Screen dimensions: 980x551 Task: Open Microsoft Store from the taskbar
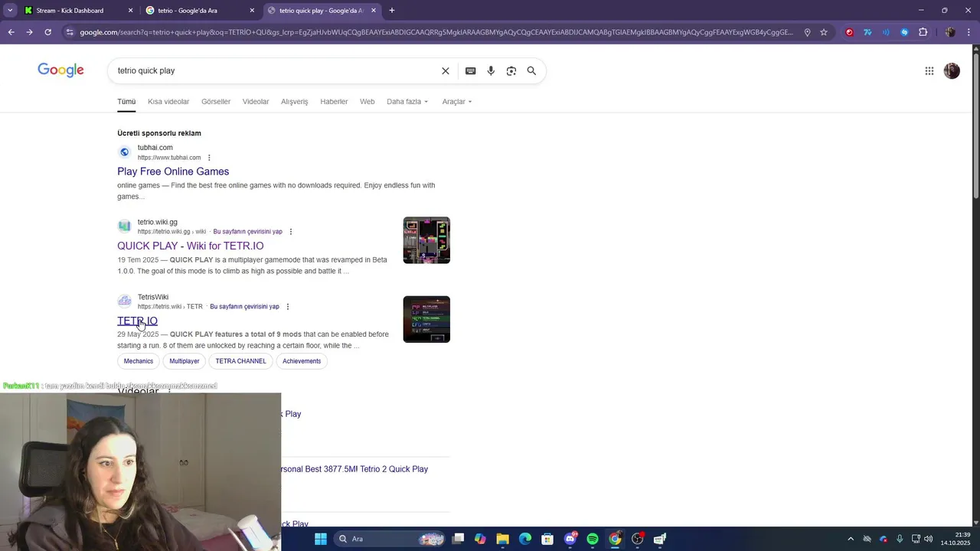tap(547, 539)
